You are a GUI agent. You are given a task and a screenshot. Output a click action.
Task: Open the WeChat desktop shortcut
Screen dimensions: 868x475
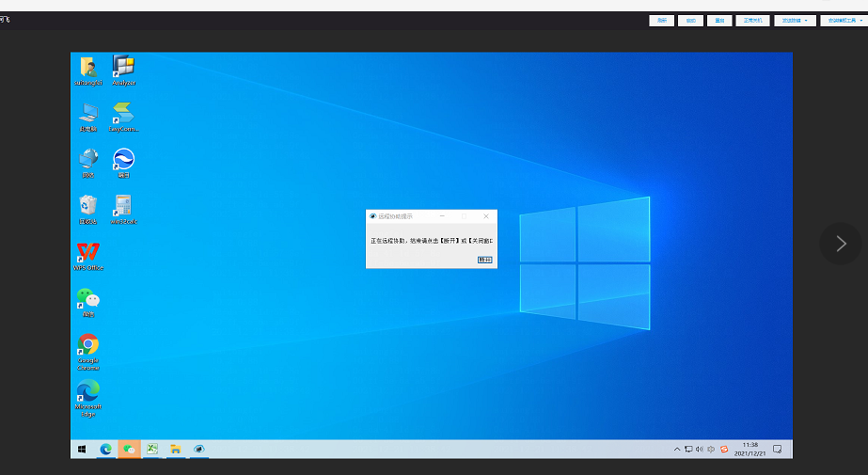click(88, 302)
